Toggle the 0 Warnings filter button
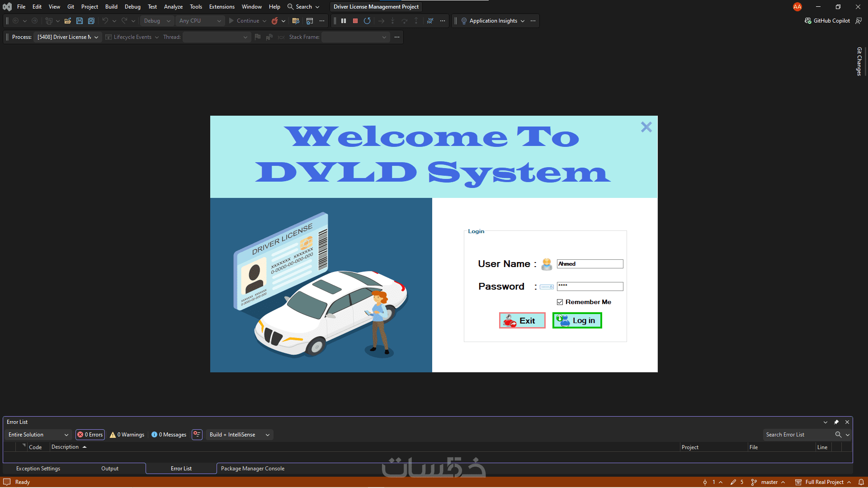This screenshot has height=488, width=868. point(127,435)
